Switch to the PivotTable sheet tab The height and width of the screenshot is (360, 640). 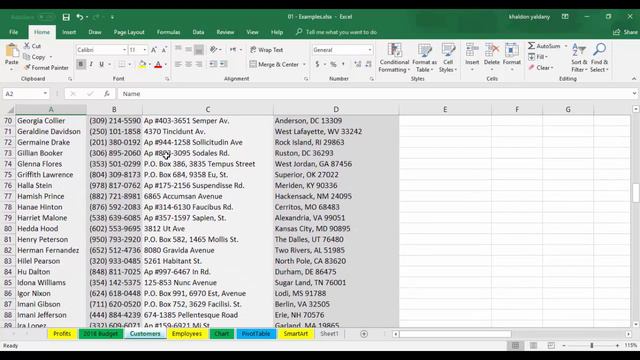pyautogui.click(x=256, y=334)
